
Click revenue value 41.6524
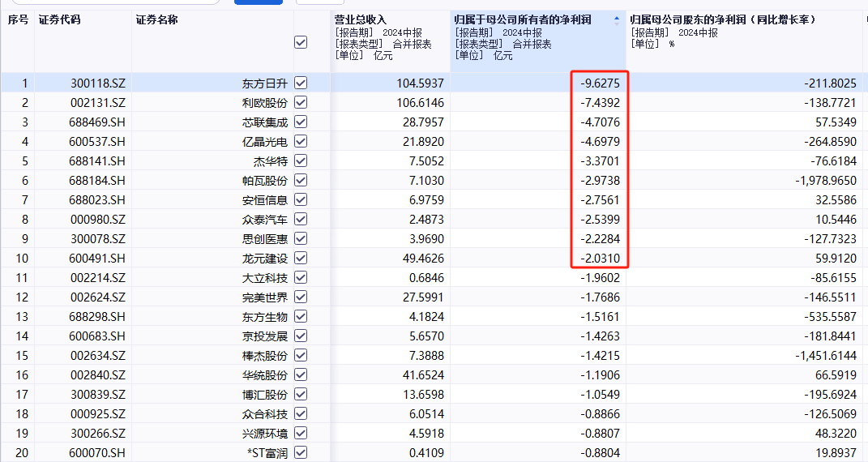pyautogui.click(x=424, y=375)
